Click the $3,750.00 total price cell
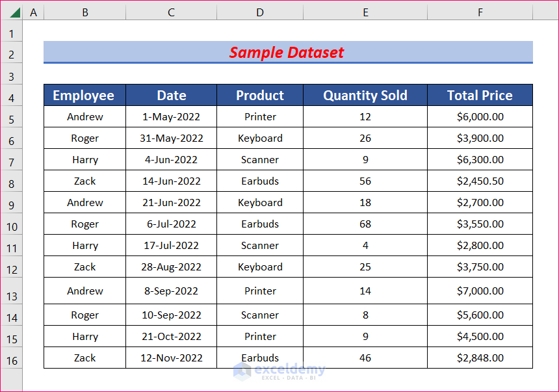This screenshot has width=559, height=392. pyautogui.click(x=480, y=267)
